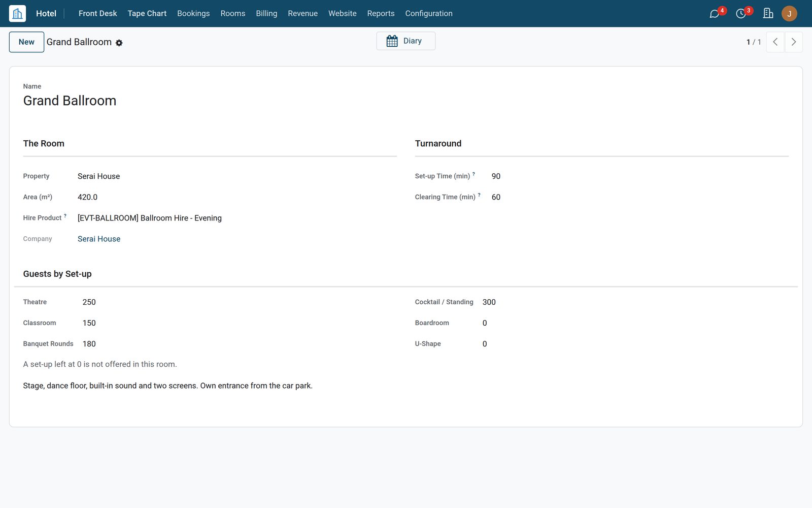
Task: Create a New record
Action: point(26,42)
